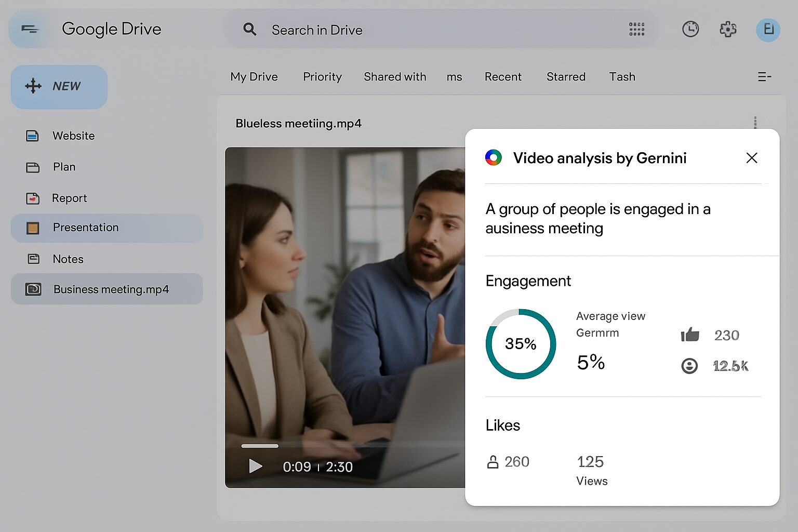Click the 0:09 elapsed time

(297, 467)
